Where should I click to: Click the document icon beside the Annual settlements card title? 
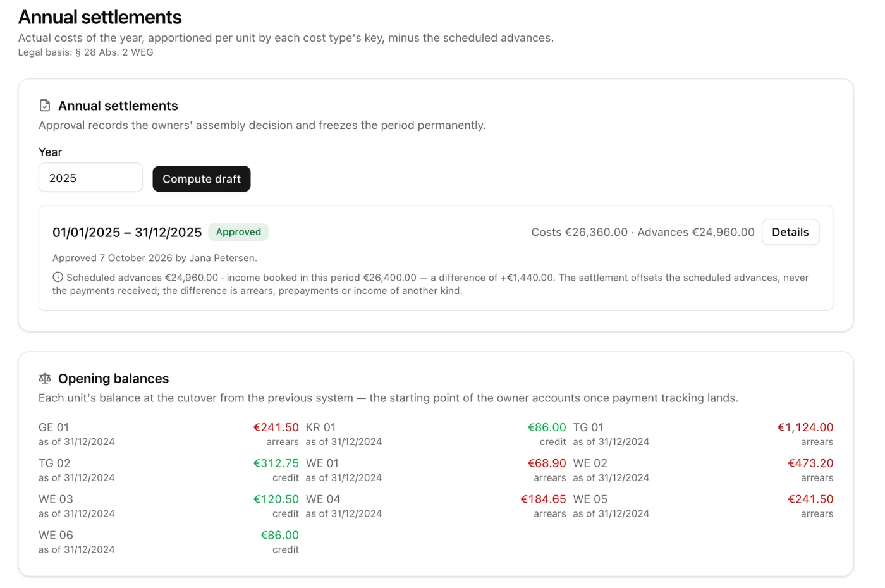(45, 106)
